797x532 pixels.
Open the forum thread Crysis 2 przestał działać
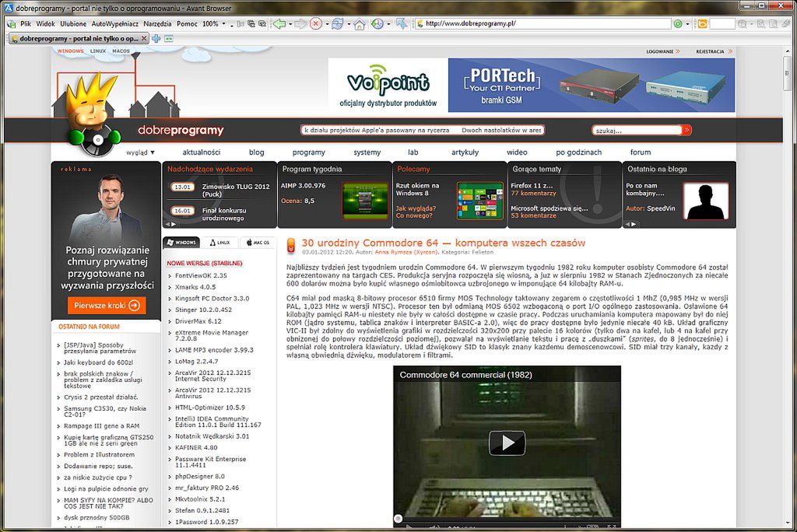pyautogui.click(x=100, y=397)
